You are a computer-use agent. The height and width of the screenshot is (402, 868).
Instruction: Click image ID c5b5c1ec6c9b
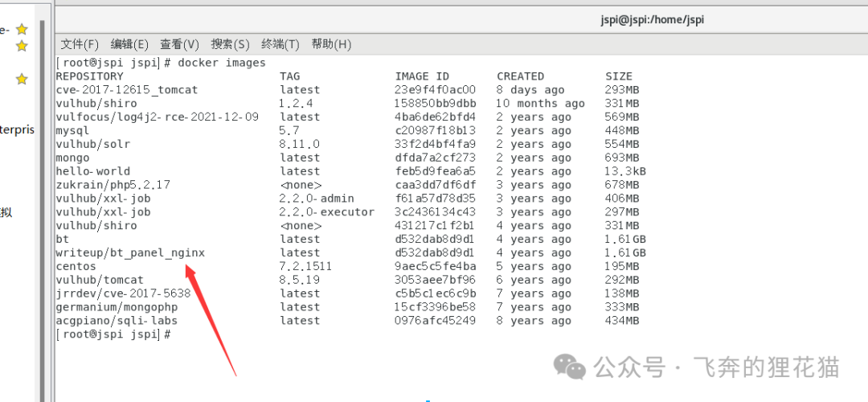pos(435,293)
